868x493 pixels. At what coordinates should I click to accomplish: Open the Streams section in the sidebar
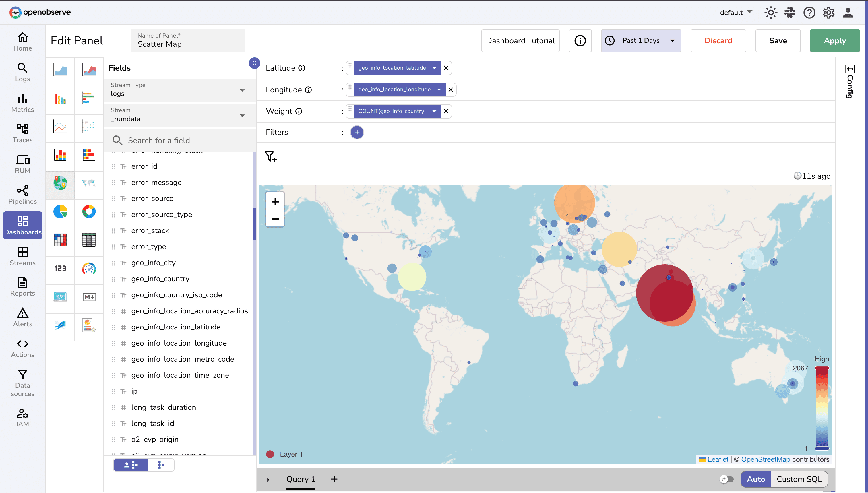point(22,256)
